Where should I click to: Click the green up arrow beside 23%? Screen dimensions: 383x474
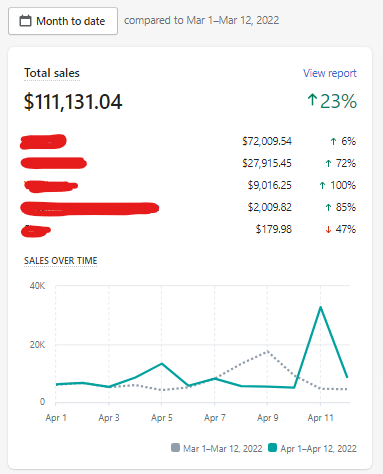tap(312, 100)
